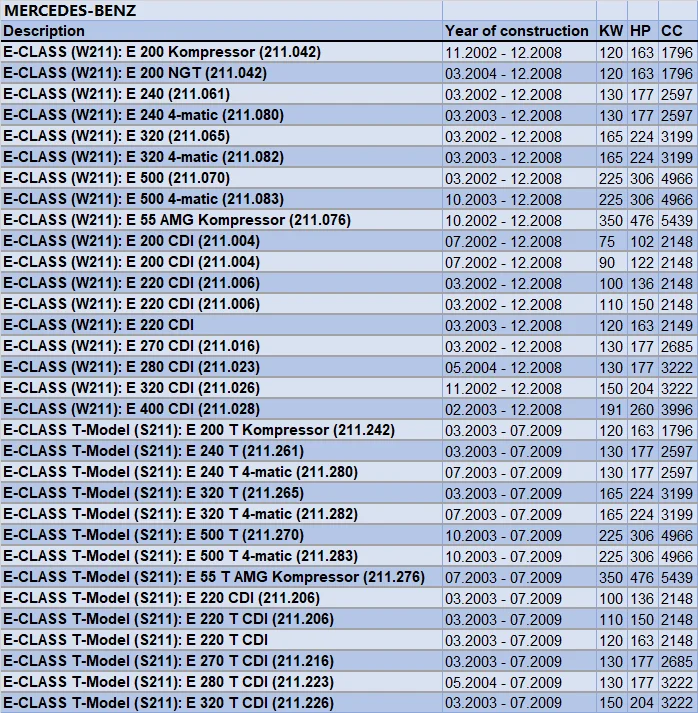Screen dimensions: 698x713
Task: Select E 500 4-matic (211.083) cell
Action: 221,199
